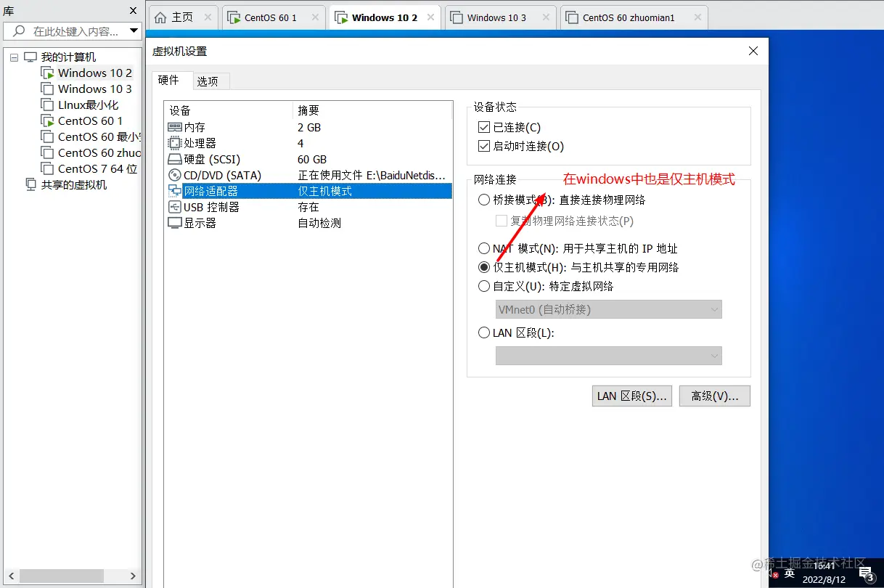This screenshot has height=588, width=884.
Task: Select CentOS 60 最小 in library tree
Action: (x=99, y=136)
